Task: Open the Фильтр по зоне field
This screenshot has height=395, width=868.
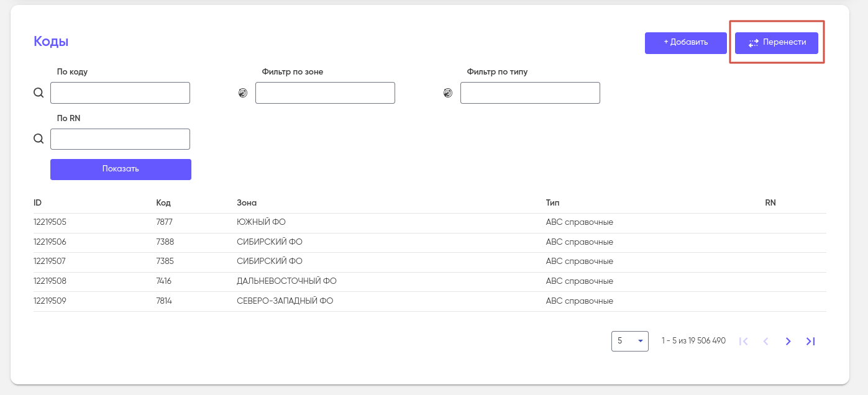Action: coord(325,93)
